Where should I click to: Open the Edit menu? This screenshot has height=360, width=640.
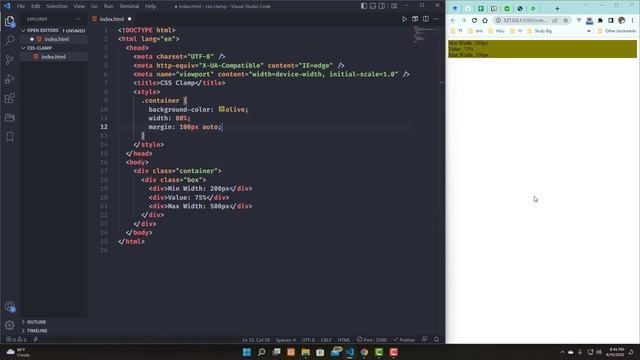click(36, 6)
